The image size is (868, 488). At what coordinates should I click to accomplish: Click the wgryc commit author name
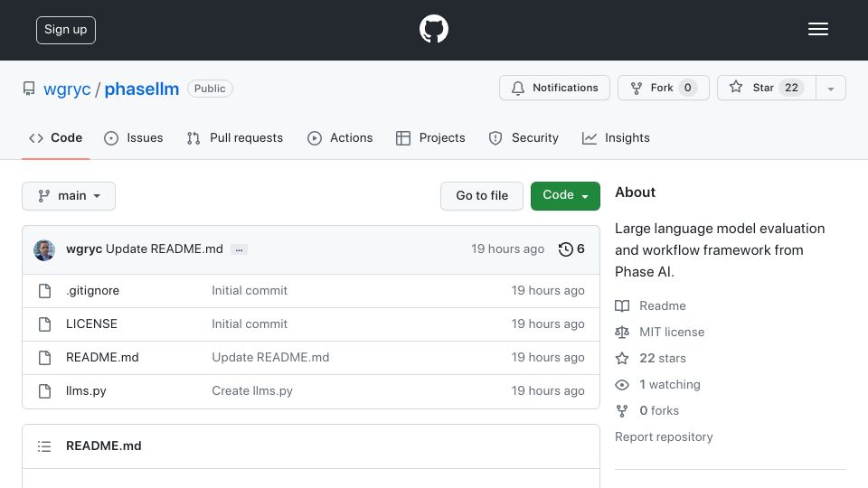click(84, 249)
